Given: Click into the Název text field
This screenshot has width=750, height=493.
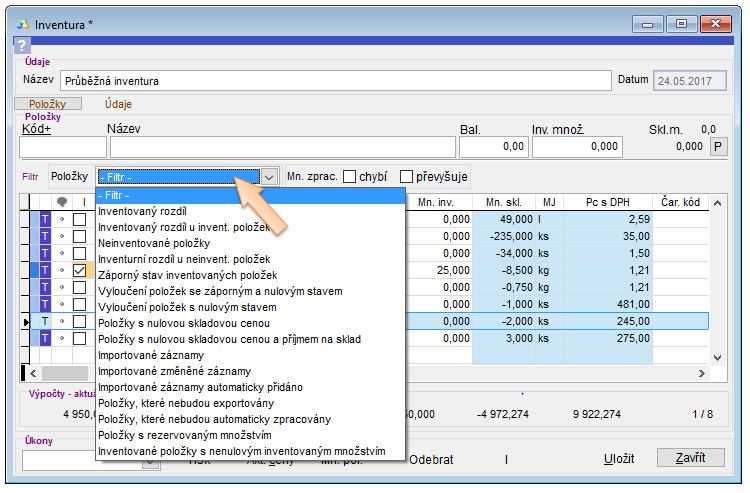Looking at the screenshot, I should 334,81.
